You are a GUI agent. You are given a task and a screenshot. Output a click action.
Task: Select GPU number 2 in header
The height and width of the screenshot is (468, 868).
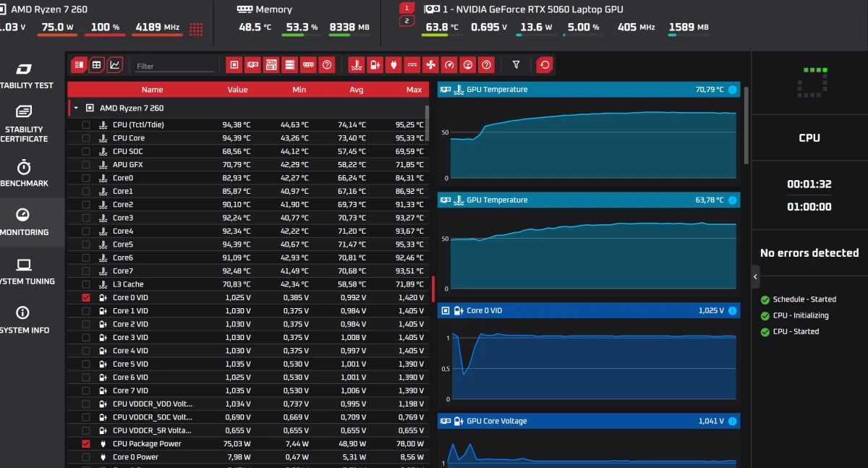click(407, 21)
